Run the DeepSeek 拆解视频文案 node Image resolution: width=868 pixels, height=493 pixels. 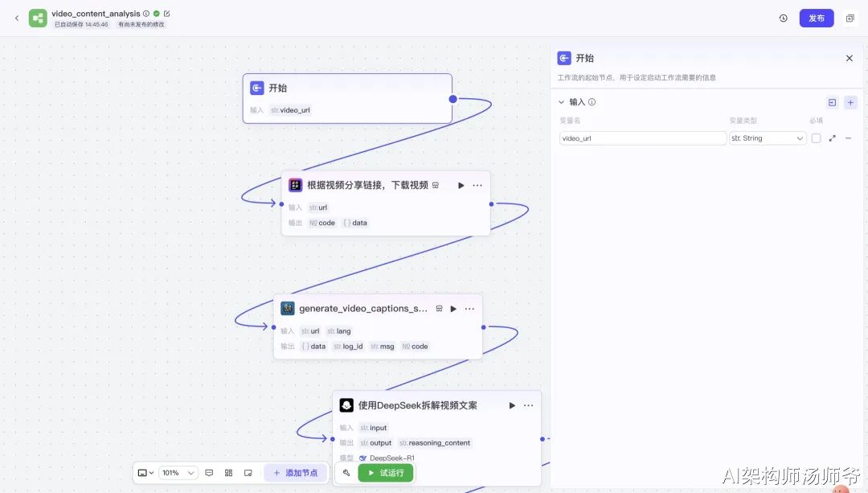pos(511,405)
